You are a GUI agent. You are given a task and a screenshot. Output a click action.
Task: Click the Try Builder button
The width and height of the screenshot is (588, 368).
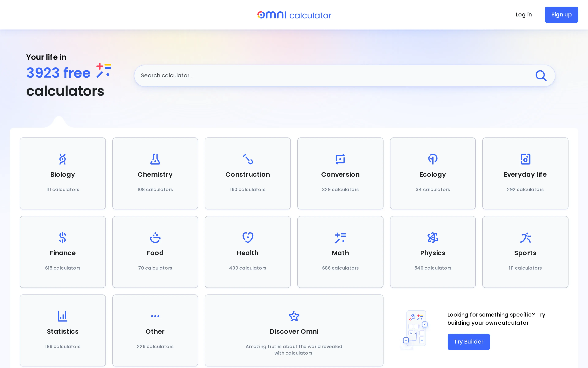(468, 342)
